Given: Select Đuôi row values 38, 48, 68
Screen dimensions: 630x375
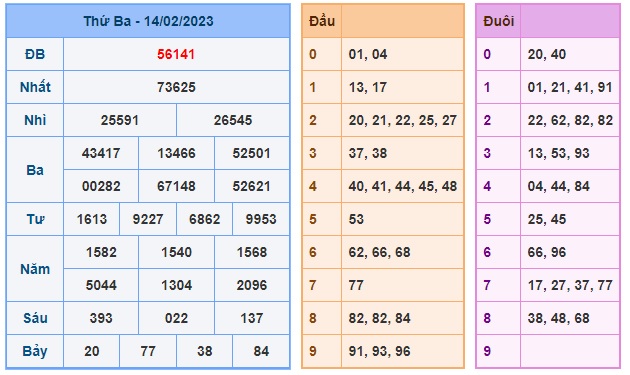Looking at the screenshot, I should pyautogui.click(x=558, y=318).
